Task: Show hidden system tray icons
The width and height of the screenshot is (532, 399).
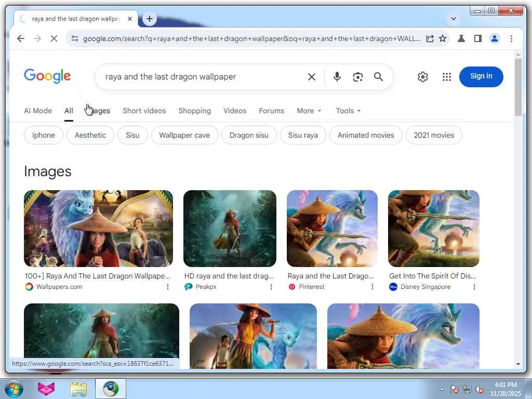Action: coord(442,389)
